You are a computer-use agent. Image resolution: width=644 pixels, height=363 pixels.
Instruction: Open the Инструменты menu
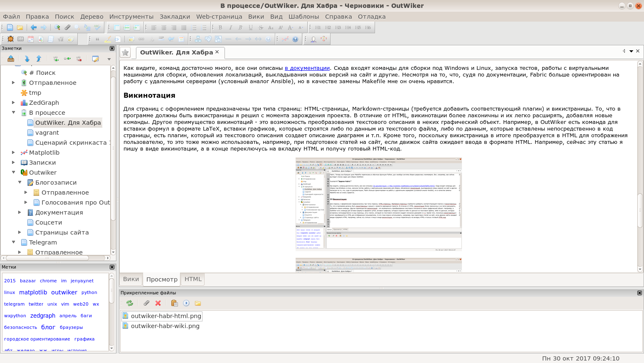click(x=131, y=17)
